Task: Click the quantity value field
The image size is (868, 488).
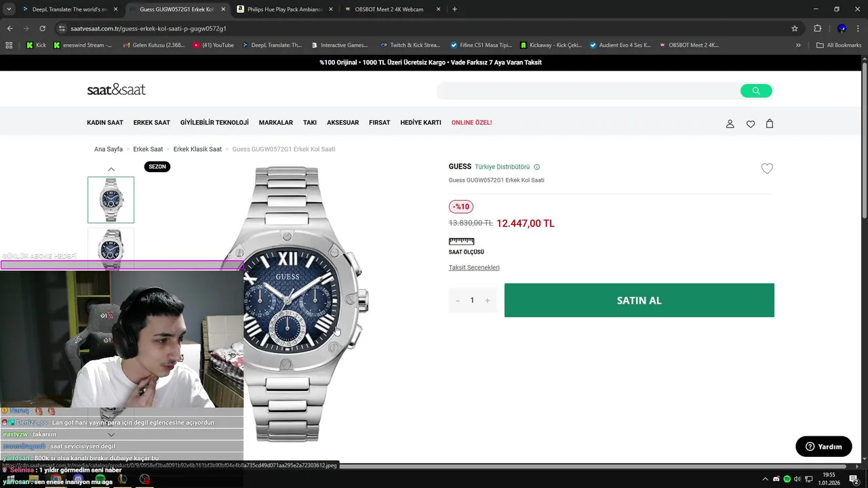Action: click(473, 300)
